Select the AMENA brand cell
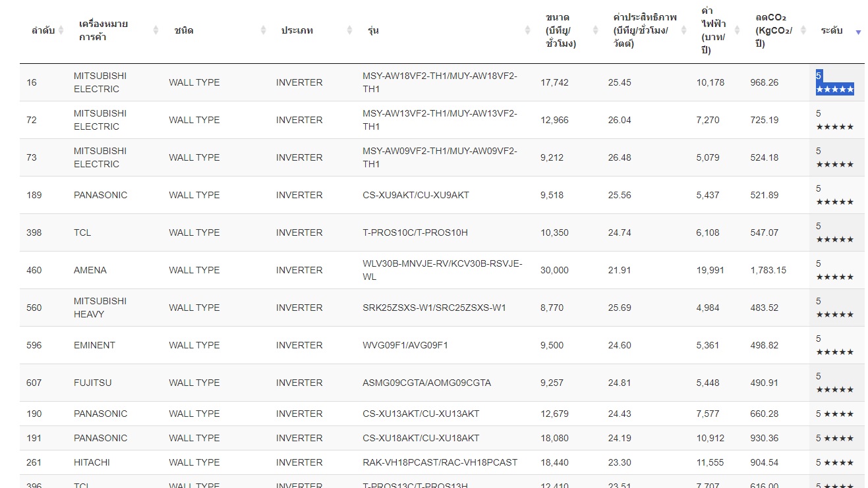This screenshot has width=868, height=488. (x=90, y=270)
